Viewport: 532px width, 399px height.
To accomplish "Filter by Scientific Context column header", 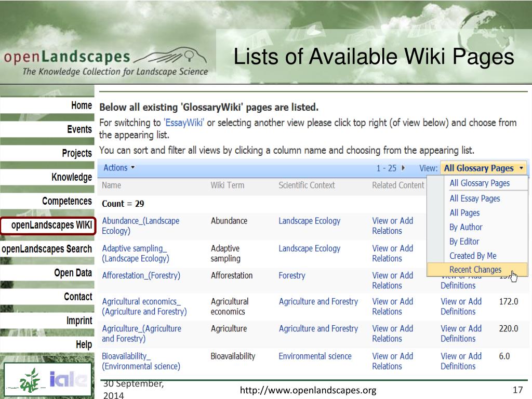I will tap(307, 185).
